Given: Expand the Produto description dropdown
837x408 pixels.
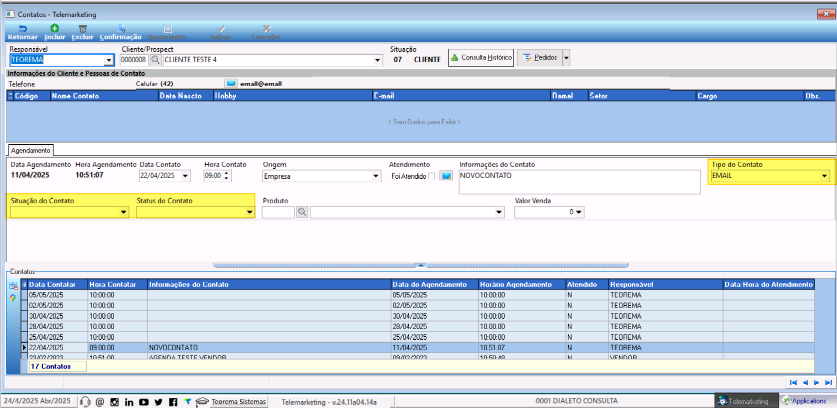Looking at the screenshot, I should point(499,212).
